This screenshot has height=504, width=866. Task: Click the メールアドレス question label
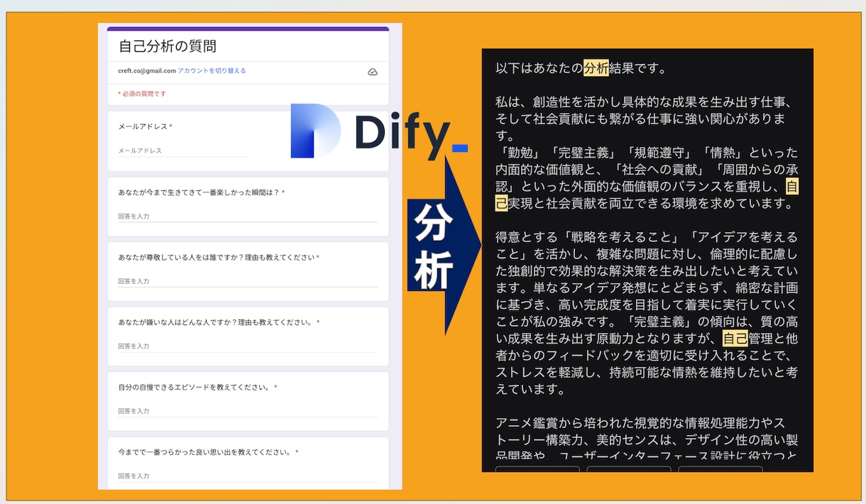pyautogui.click(x=145, y=126)
